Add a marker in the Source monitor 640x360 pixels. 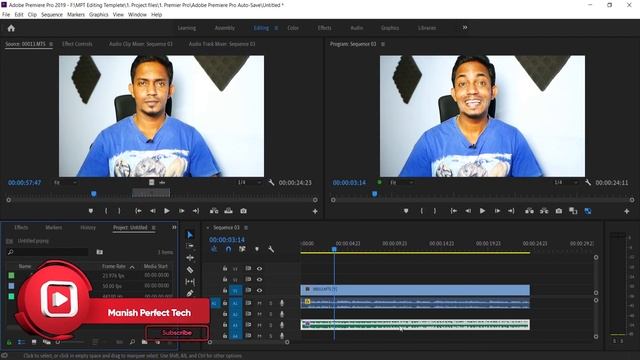pos(91,211)
